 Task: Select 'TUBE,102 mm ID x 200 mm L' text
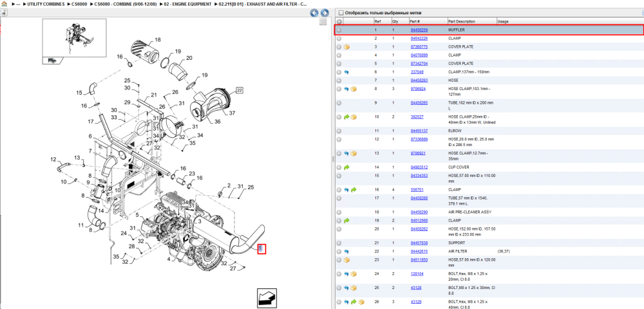pyautogui.click(x=471, y=106)
